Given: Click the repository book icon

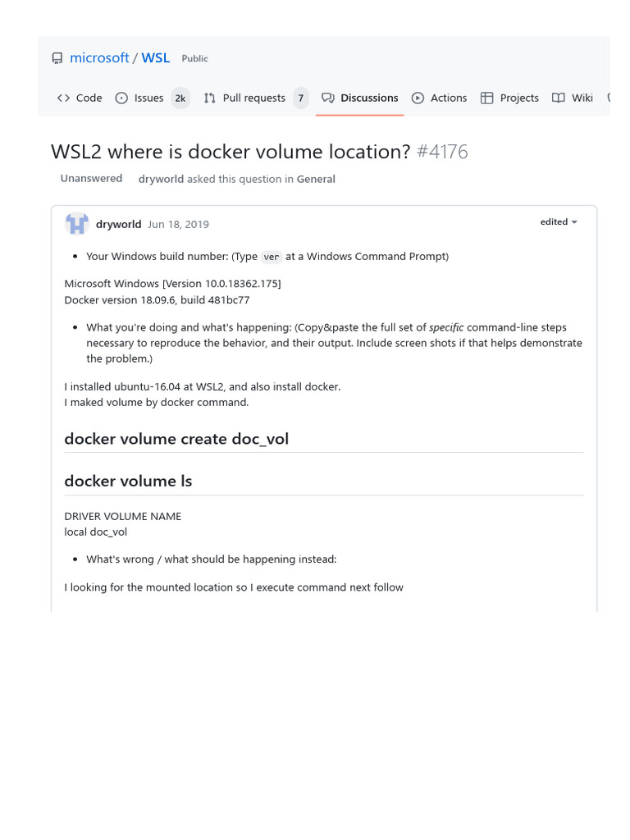Looking at the screenshot, I should click(57, 58).
